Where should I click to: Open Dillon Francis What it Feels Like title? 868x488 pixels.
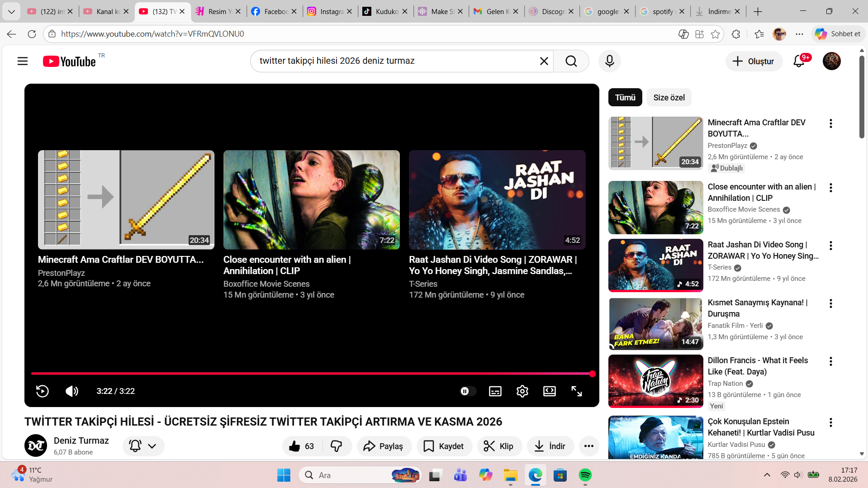click(758, 366)
